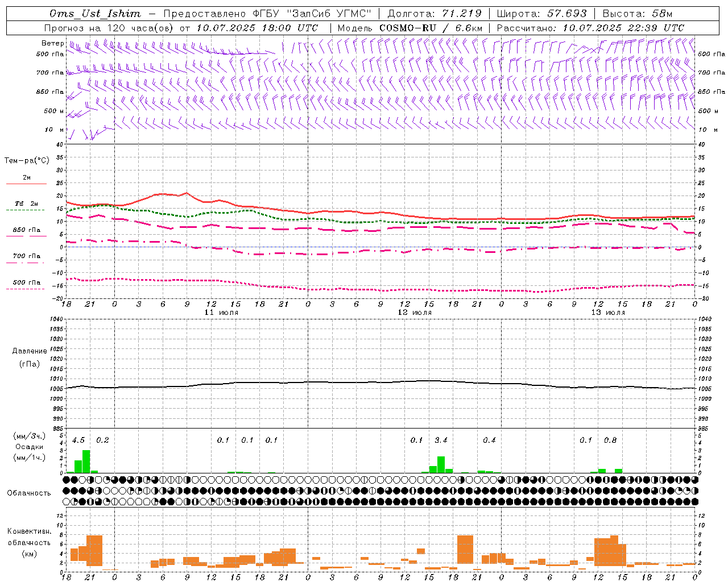This screenshot has height=582, width=728.
Task: Click the Осадки label
Action: pyautogui.click(x=29, y=447)
